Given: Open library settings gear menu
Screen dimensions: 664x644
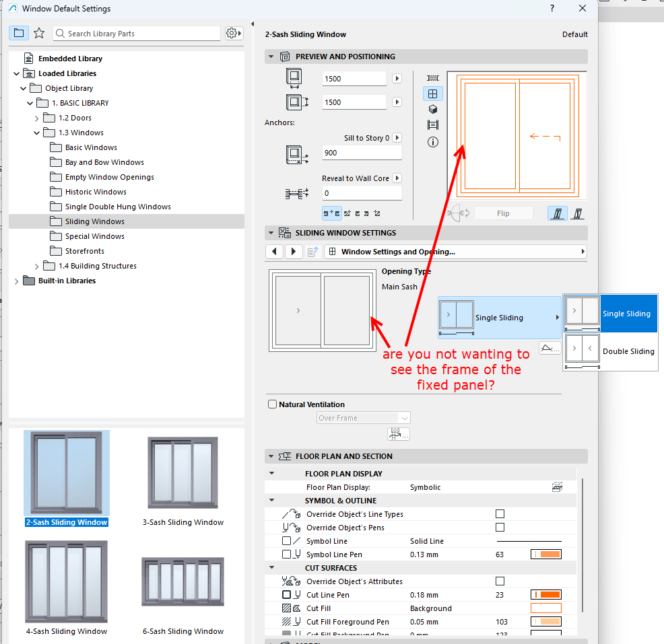Looking at the screenshot, I should pos(233,33).
